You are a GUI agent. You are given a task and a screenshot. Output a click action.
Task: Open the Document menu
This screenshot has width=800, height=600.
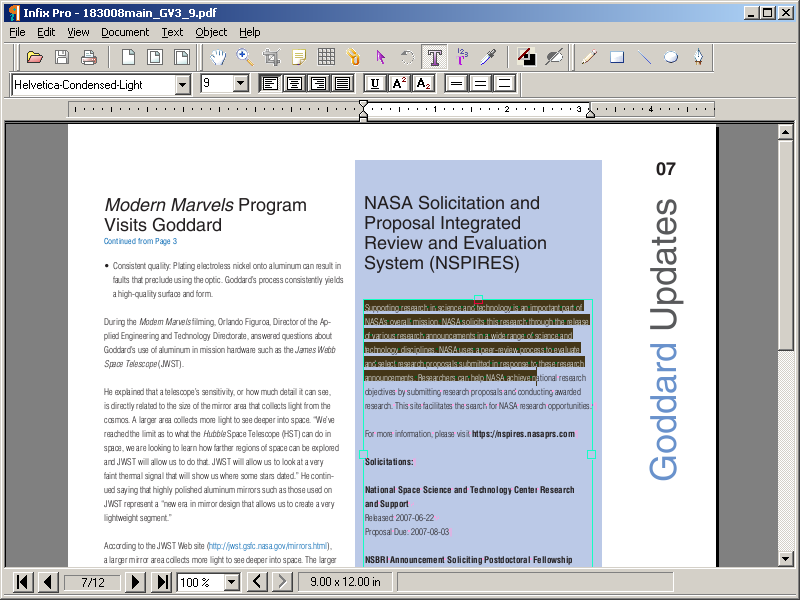pos(125,32)
